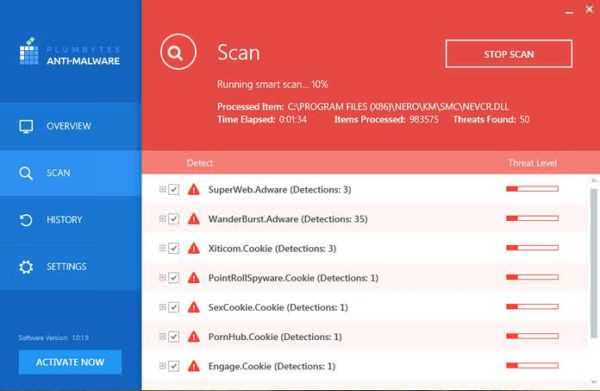Click threat level bar for Engage.Cookie
Screen dimensions: 600x391
(x=532, y=365)
